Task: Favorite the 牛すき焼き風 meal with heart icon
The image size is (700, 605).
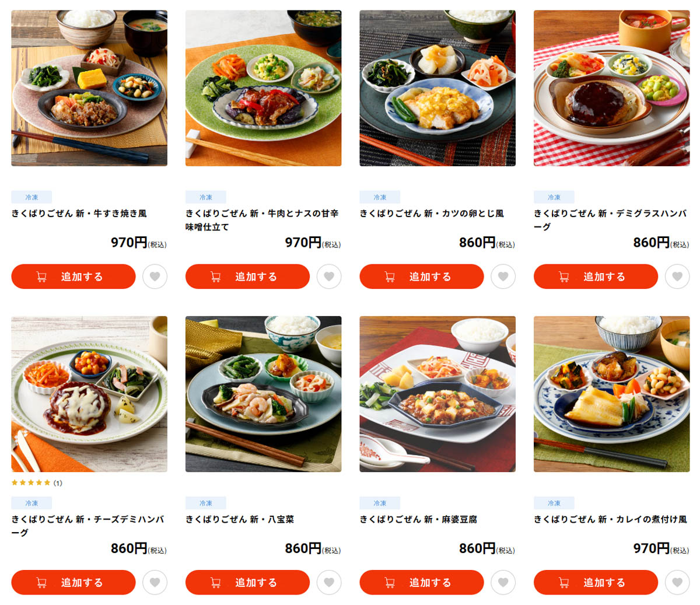Action: [x=155, y=277]
